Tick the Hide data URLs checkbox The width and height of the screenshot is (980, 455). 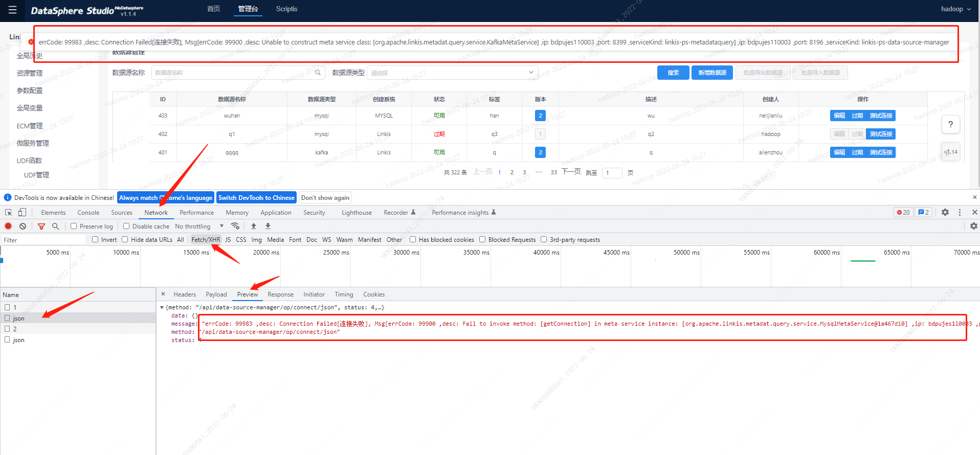125,239
